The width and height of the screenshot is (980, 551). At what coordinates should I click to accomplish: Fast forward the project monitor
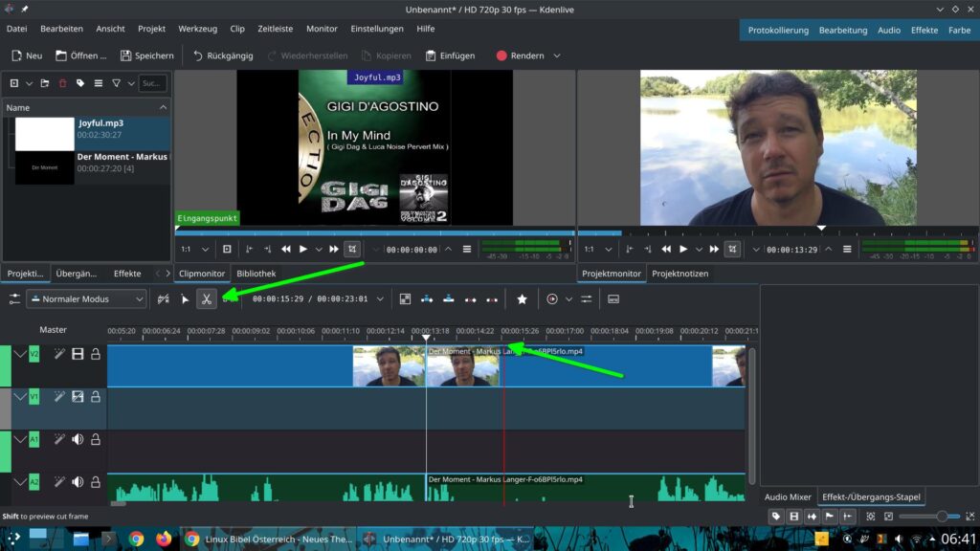714,250
